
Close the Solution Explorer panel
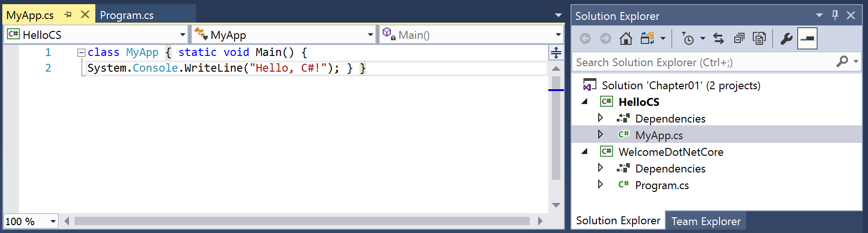pos(851,15)
